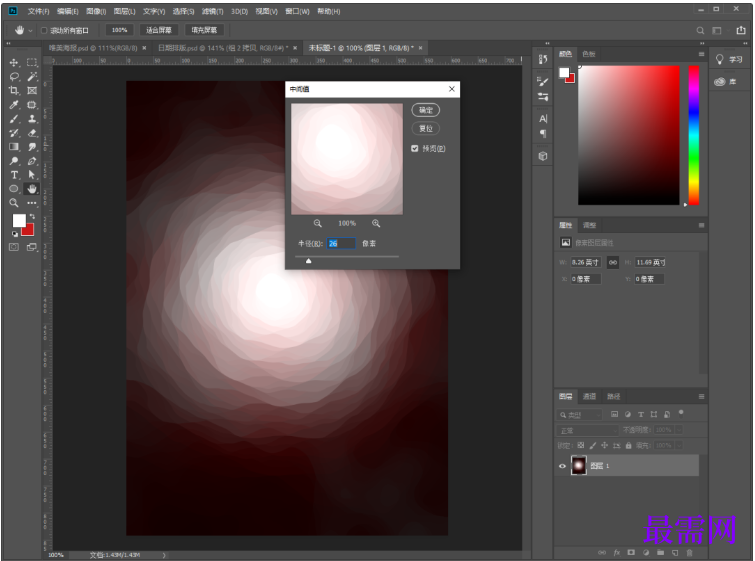Click the zoom-in magnifier in Median dialog

click(x=376, y=223)
